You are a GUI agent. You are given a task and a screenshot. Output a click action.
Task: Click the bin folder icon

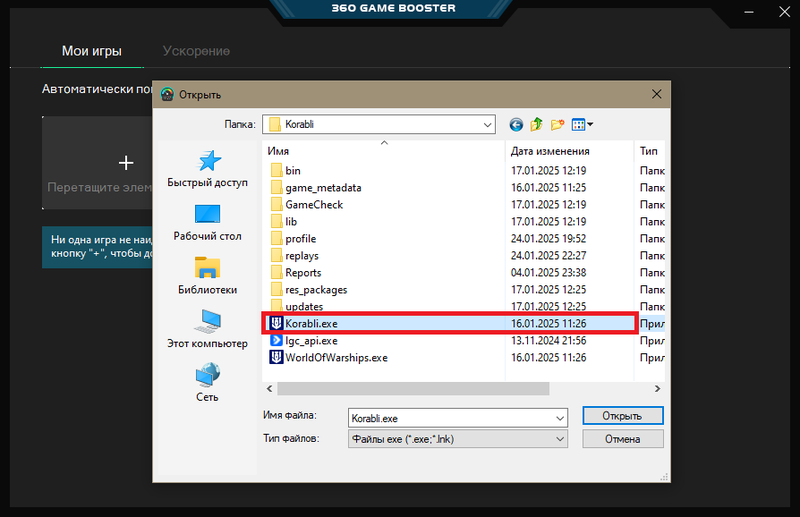click(x=276, y=170)
